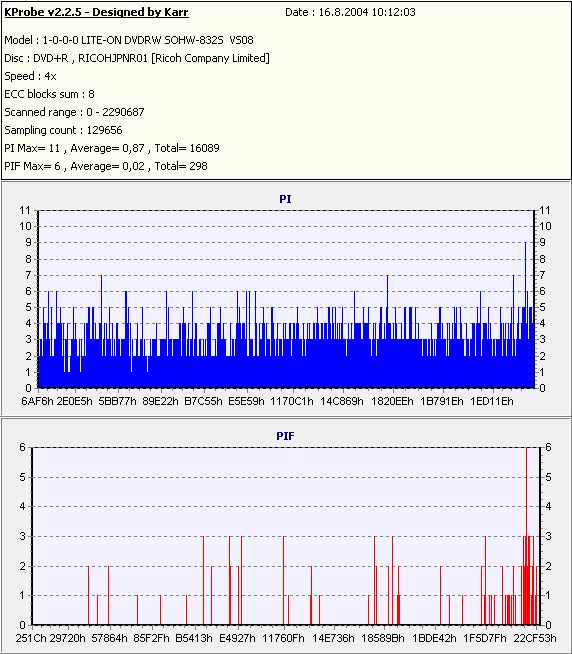Screen dimensions: 572x654
Task: Click the Speed : 4x line
Action: click(30, 76)
